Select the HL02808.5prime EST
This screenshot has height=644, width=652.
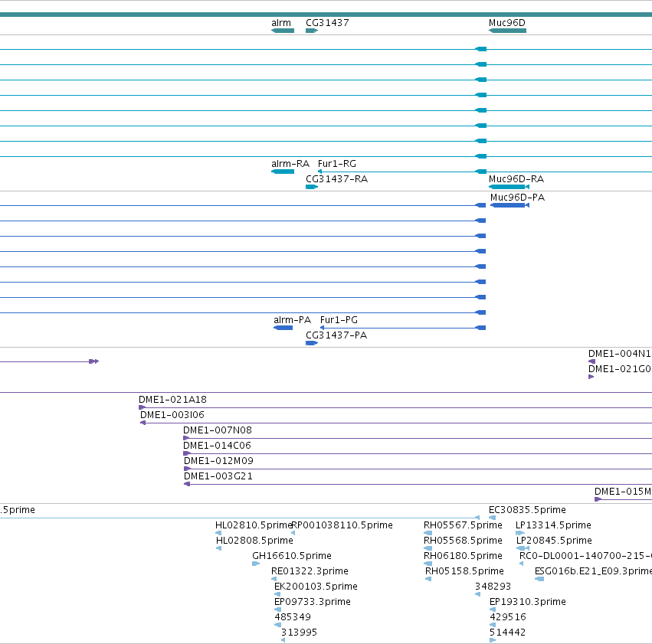[x=218, y=548]
